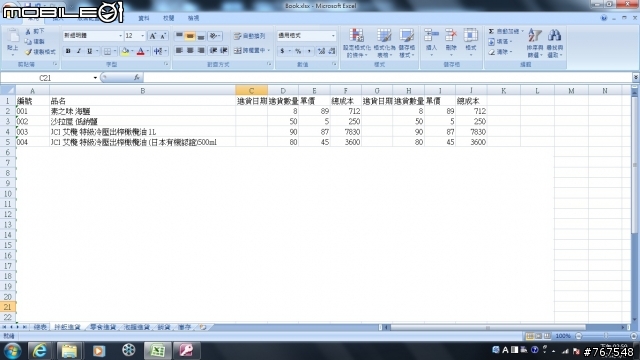640x360 pixels.
Task: Apply yellow fill color bucket
Action: (125, 51)
